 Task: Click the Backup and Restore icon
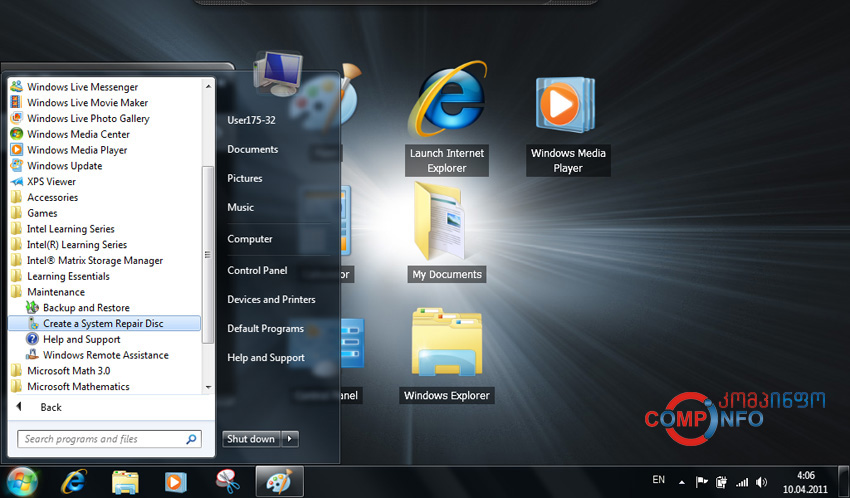pyautogui.click(x=33, y=307)
